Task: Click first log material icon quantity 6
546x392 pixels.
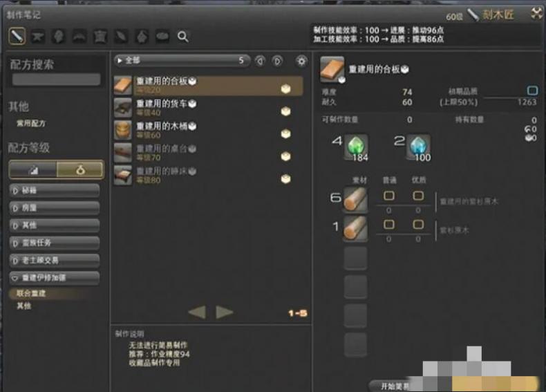Action: click(x=355, y=200)
